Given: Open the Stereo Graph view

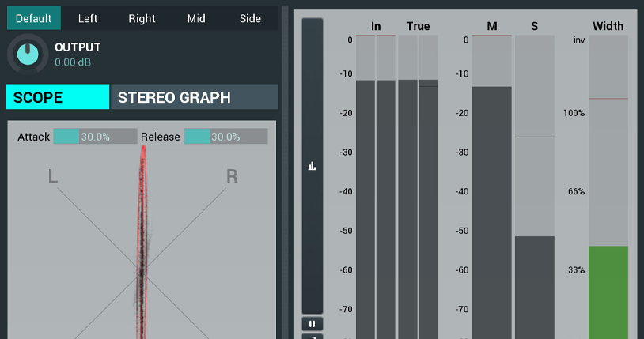Looking at the screenshot, I should point(194,97).
